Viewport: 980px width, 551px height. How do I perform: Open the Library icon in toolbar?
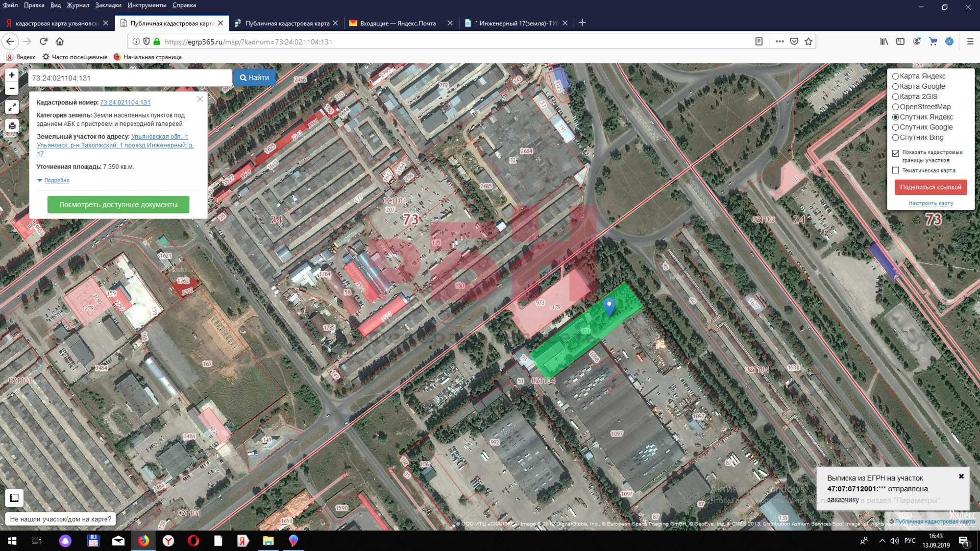coord(884,42)
